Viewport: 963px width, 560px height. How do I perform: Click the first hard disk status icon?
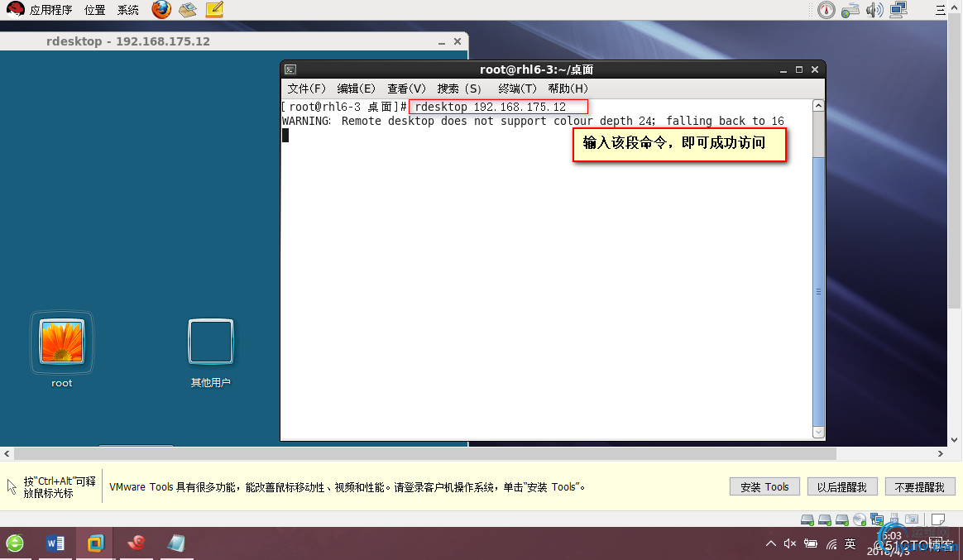coord(807,520)
